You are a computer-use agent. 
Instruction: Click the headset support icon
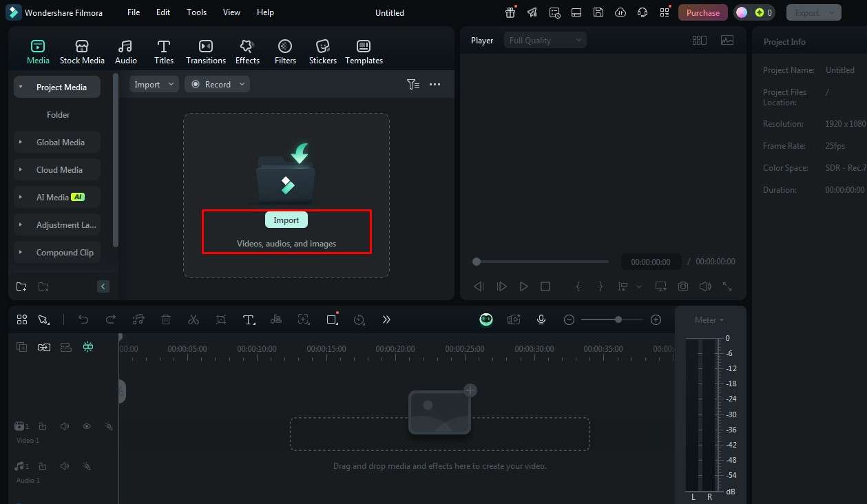coord(643,12)
